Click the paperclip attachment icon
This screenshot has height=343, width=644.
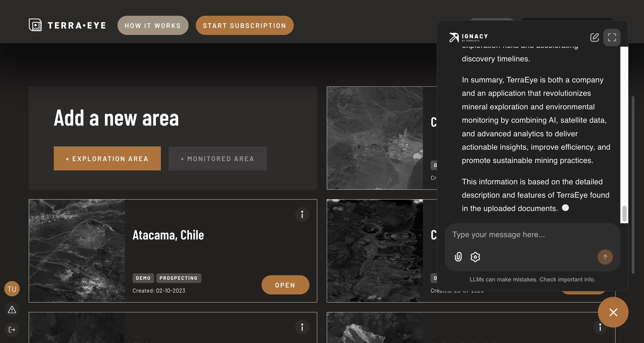click(x=458, y=257)
